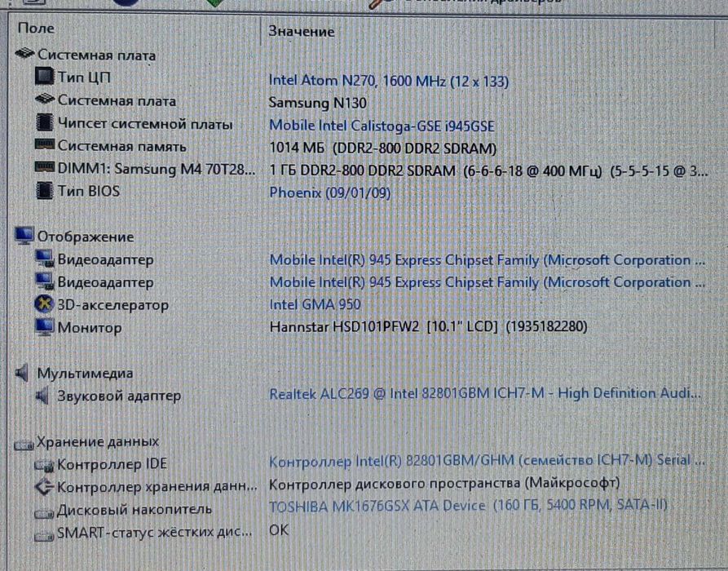Select the Дисковый накопитель field label
The image size is (728, 571).
pos(135,510)
